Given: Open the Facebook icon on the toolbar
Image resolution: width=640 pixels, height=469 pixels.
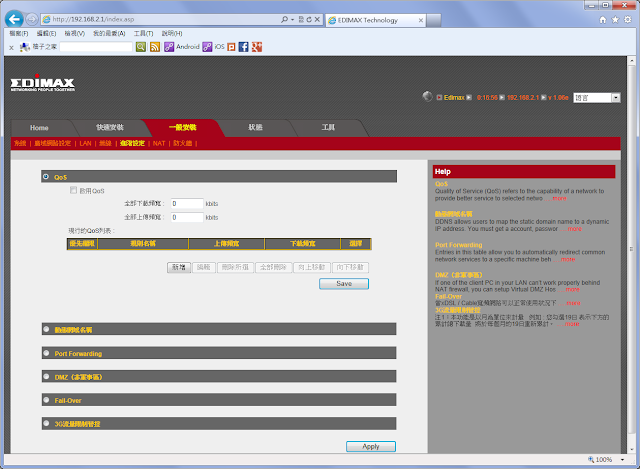Looking at the screenshot, I should (243, 47).
